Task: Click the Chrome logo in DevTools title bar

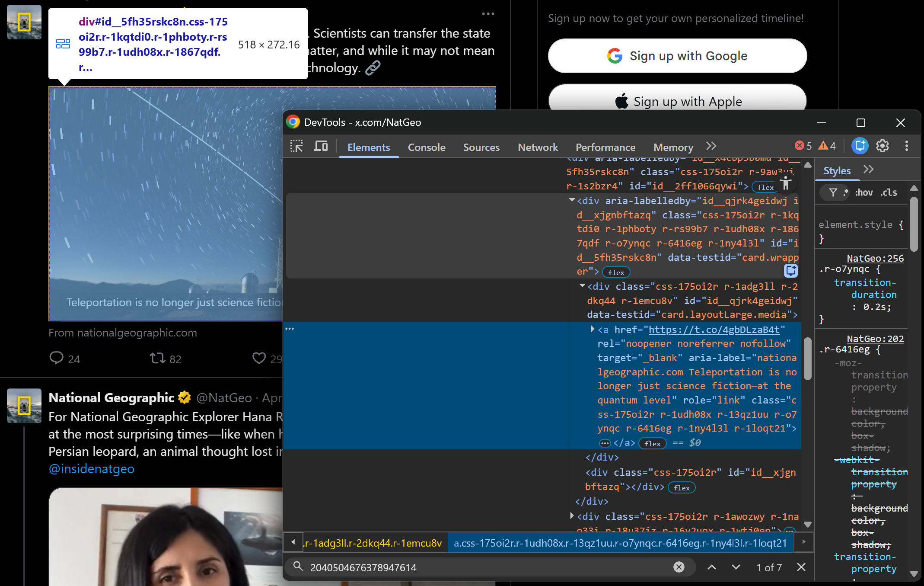Action: (293, 122)
